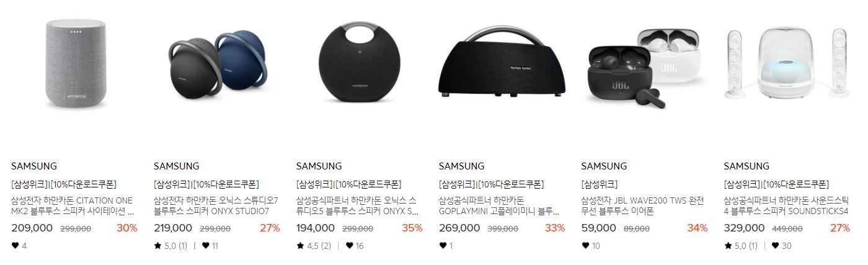This screenshot has height=265, width=868.
Task: Click heart icon showing 16 likes
Action: pyautogui.click(x=350, y=246)
